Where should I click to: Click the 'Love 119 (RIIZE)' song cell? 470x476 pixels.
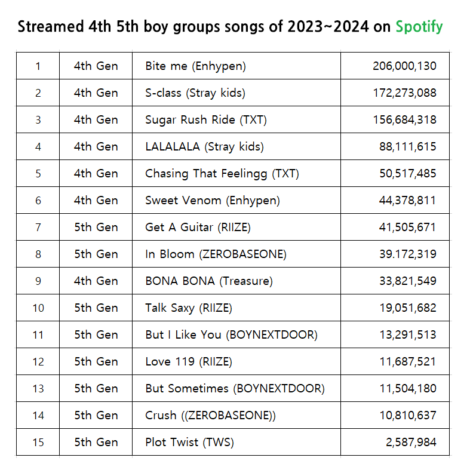coord(188,362)
